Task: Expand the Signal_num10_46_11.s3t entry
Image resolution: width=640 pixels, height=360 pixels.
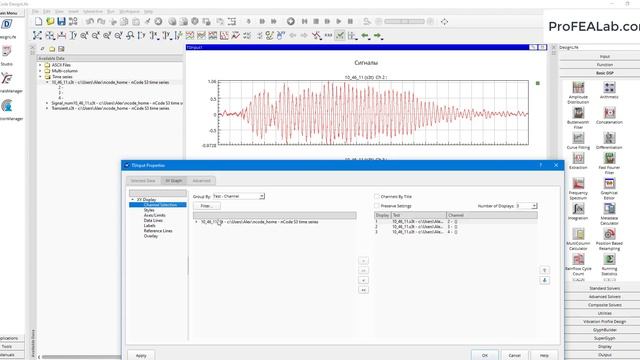Action: tap(47, 103)
